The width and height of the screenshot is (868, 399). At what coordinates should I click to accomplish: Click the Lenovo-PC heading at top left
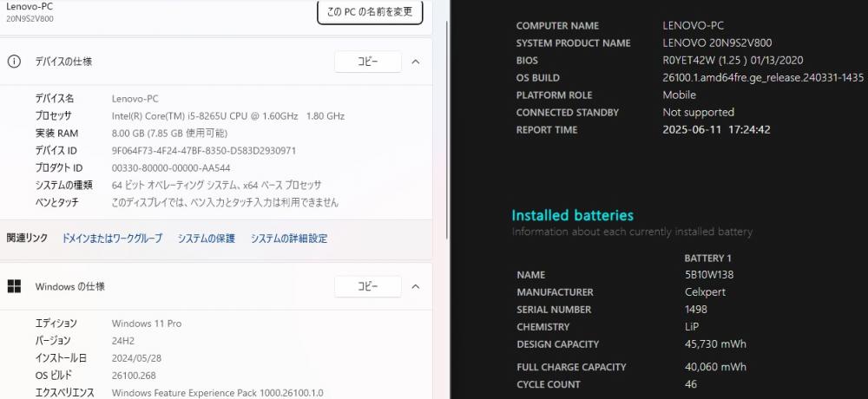30,7
